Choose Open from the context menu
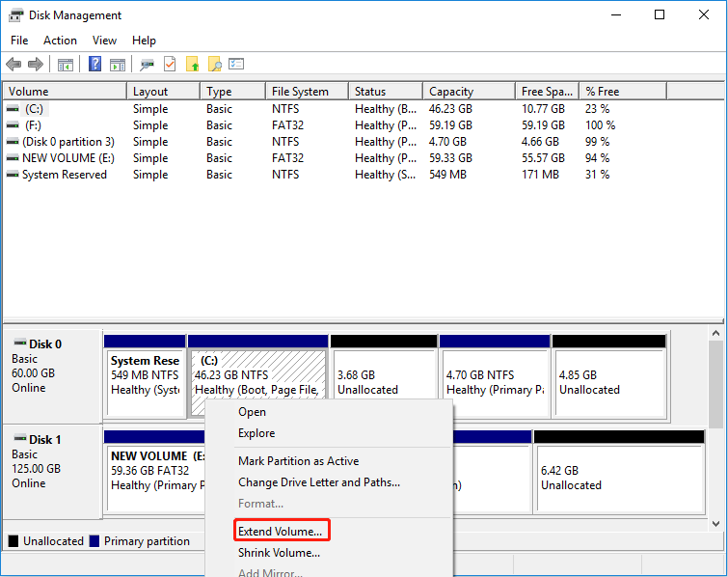728x577 pixels. click(329, 412)
